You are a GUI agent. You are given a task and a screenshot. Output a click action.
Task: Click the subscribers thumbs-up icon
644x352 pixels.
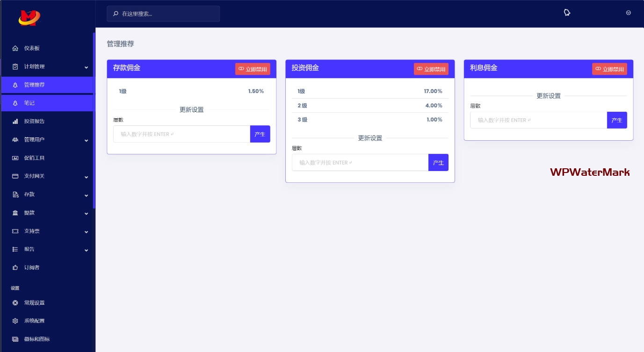coord(15,268)
